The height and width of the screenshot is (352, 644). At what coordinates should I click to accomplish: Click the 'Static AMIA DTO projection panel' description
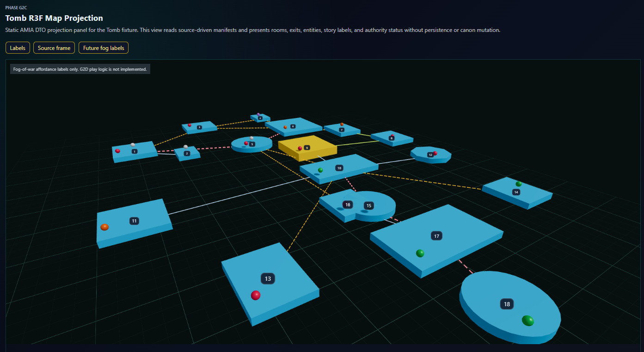[253, 30]
